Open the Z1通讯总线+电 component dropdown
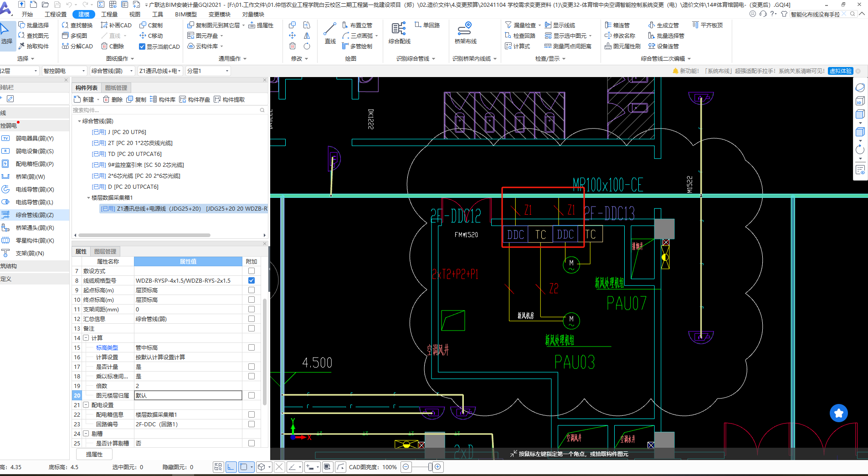Viewport: 868px width, 476px height. click(160, 71)
